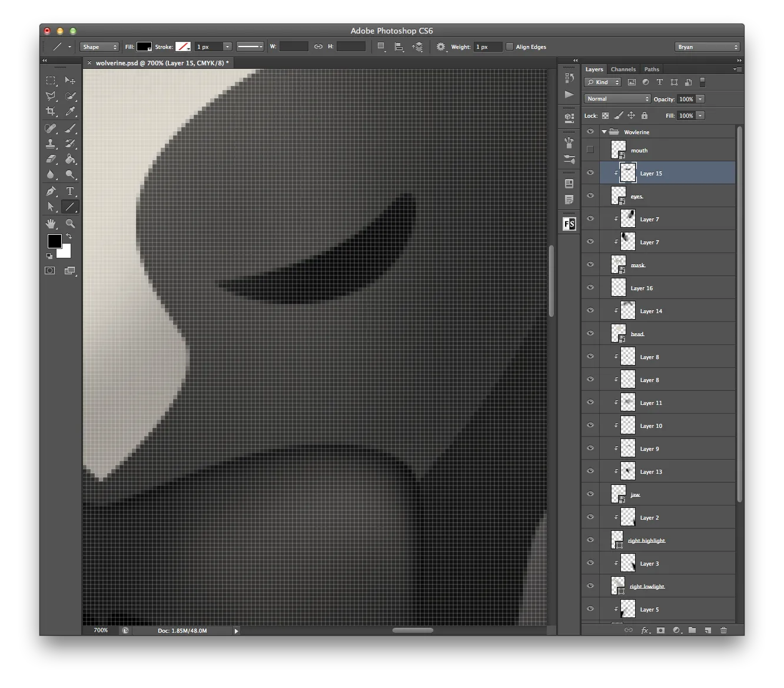784x688 pixels.
Task: Open the stroke line type dropdown
Action: point(250,46)
